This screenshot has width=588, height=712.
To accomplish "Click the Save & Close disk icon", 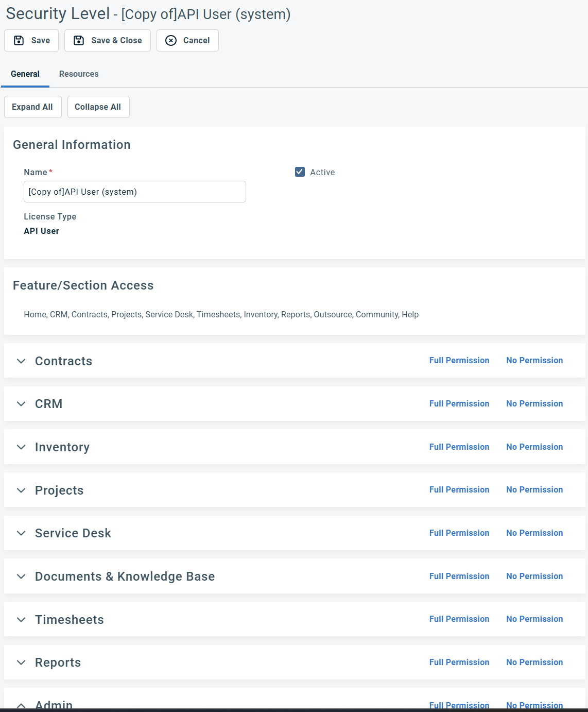I will 79,41.
